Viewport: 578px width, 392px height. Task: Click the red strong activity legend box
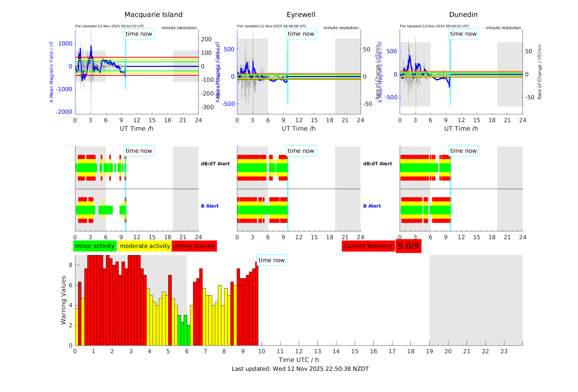coord(194,246)
